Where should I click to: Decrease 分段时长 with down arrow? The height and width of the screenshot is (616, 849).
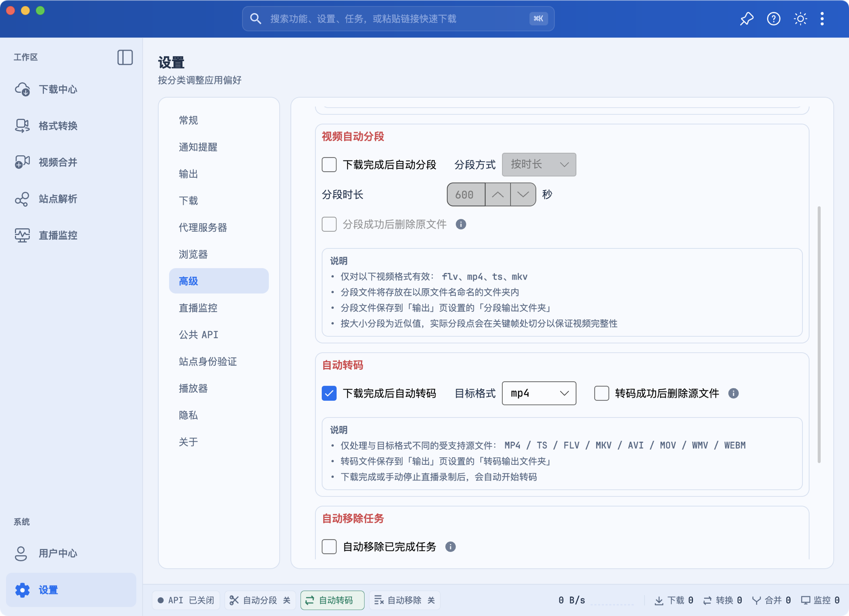coord(523,195)
